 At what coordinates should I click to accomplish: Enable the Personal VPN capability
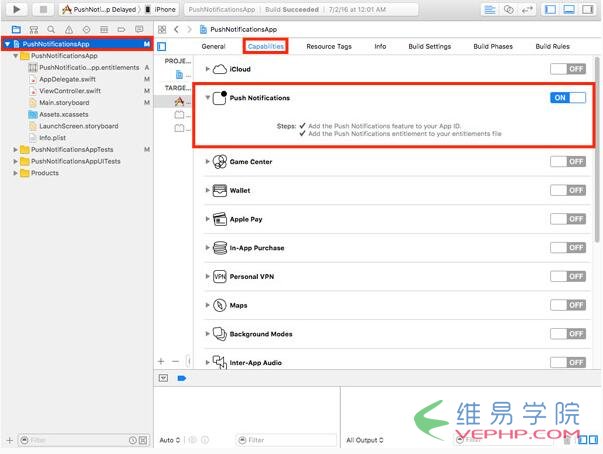[x=568, y=276]
